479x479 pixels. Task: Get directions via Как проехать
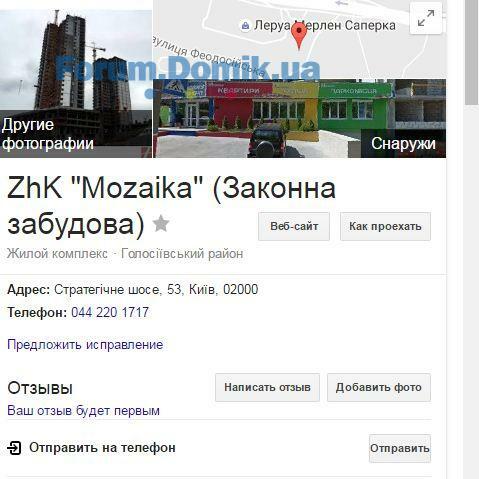(385, 226)
